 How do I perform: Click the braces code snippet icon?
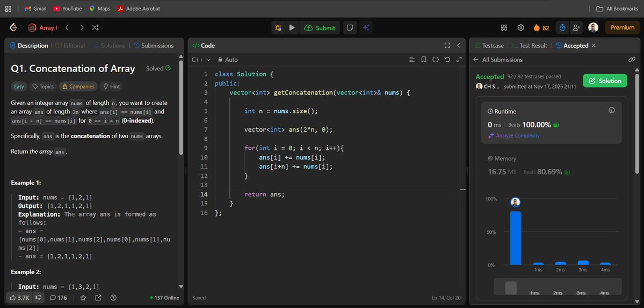pos(436,60)
